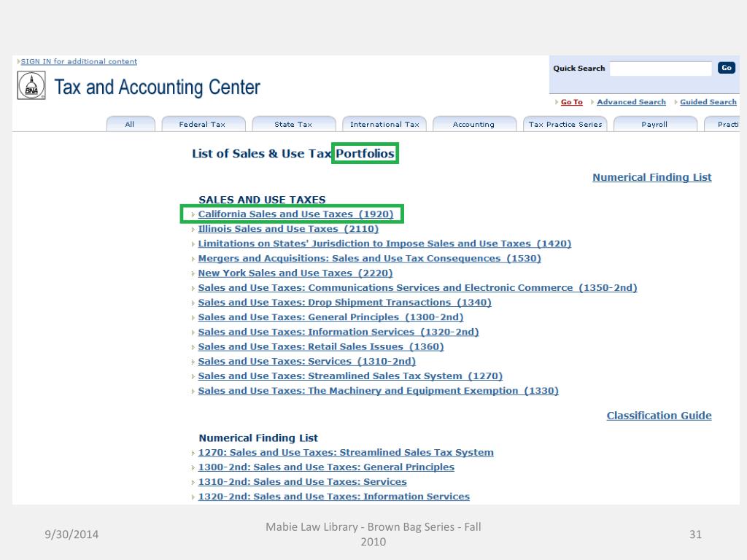Open Sales and Use Taxes: Services (1310-2nd)
Screen dimensions: 747x560
coord(307,362)
